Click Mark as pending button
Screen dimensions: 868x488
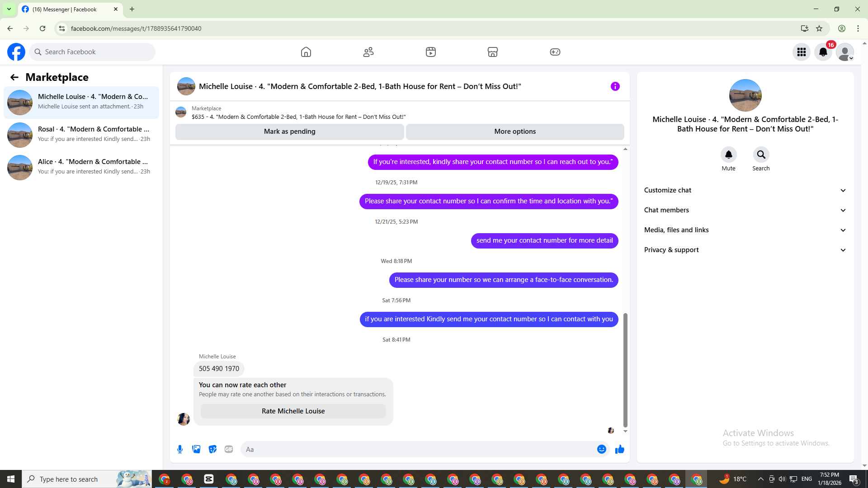(289, 131)
